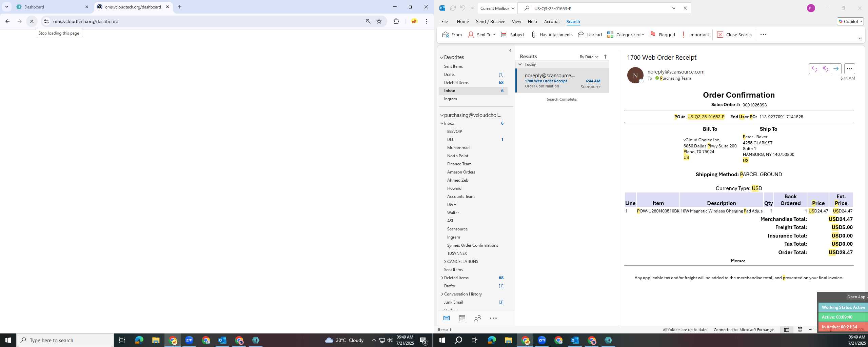Open Junk Email folder
The image size is (868, 347).
(x=453, y=302)
